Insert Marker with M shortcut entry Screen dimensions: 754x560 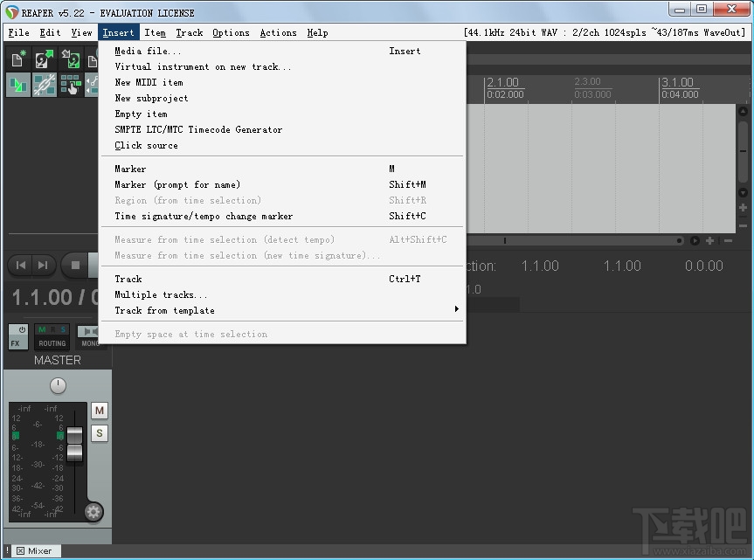(282, 169)
